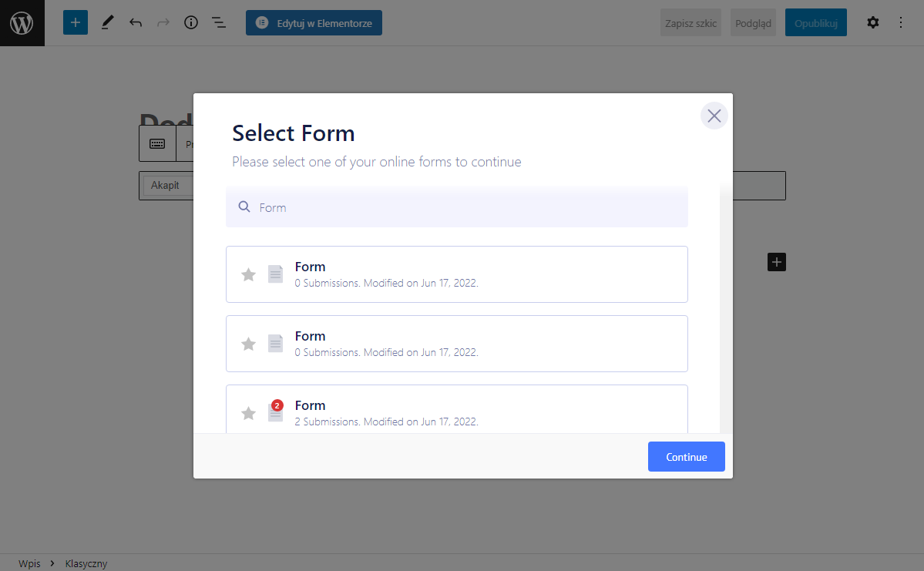Star the Form with 2 Submissions
Viewport: 924px width, 571px height.
click(248, 413)
